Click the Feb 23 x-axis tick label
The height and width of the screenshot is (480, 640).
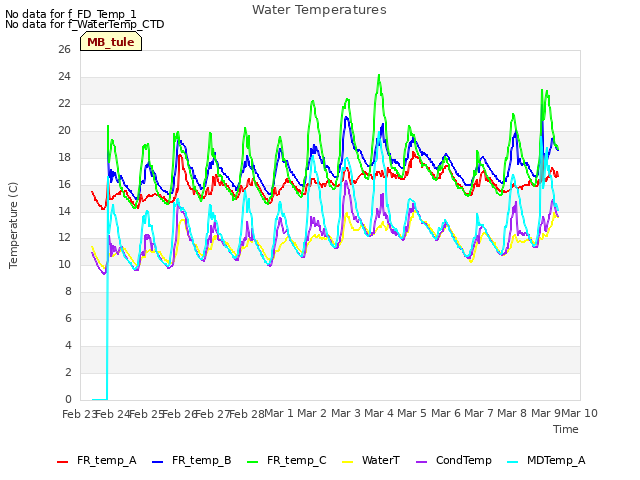click(x=79, y=414)
